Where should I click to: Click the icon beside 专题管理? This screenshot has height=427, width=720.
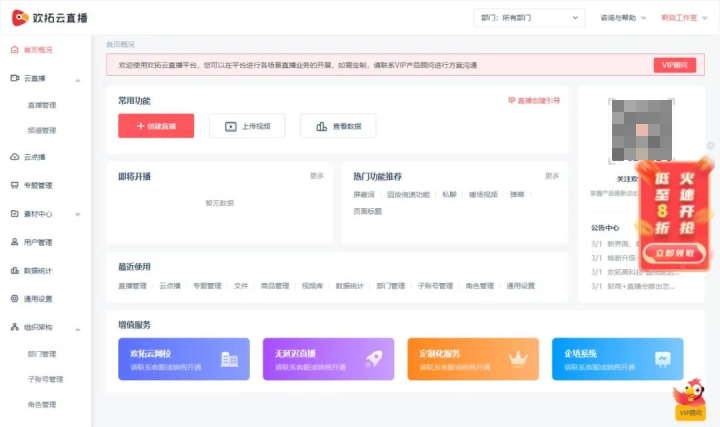pyautogui.click(x=15, y=185)
